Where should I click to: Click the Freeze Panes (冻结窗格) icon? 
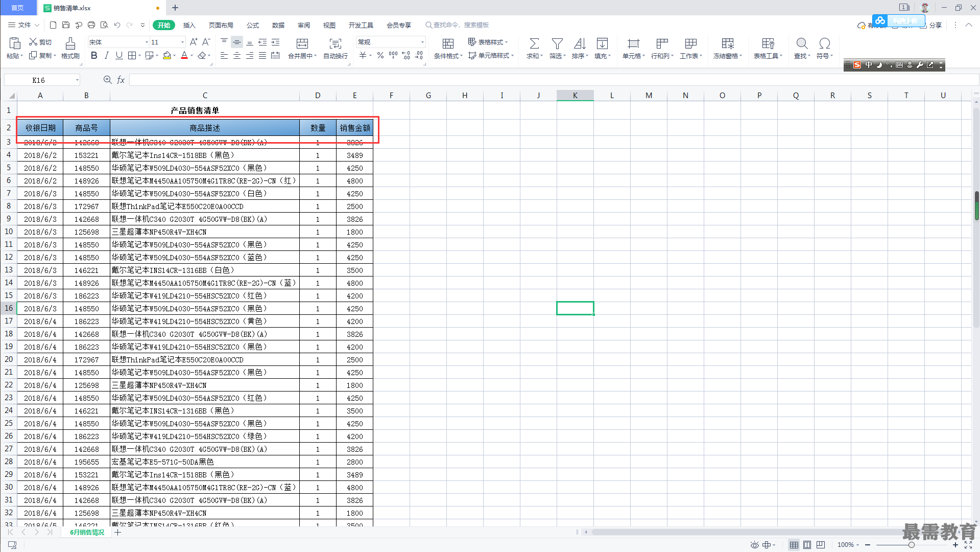pyautogui.click(x=728, y=43)
